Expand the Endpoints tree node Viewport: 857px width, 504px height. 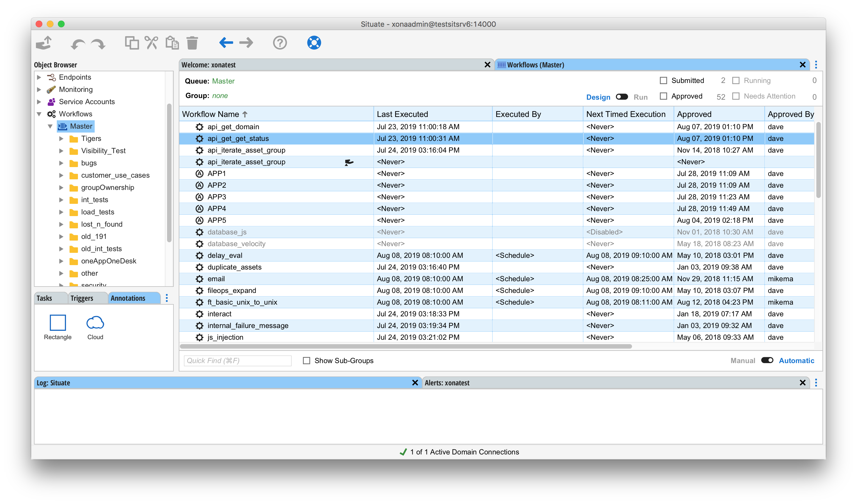pos(39,77)
